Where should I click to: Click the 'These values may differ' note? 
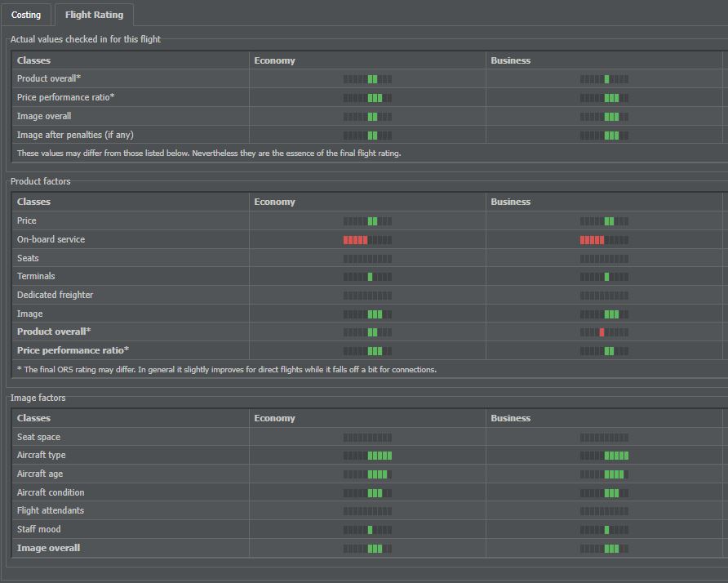tap(209, 153)
